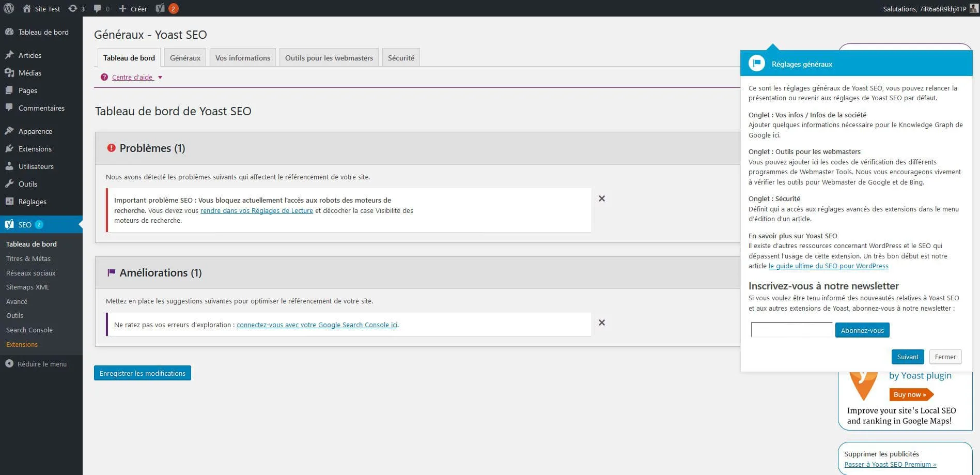
Task: Open the Sécurité tab
Action: [401, 57]
